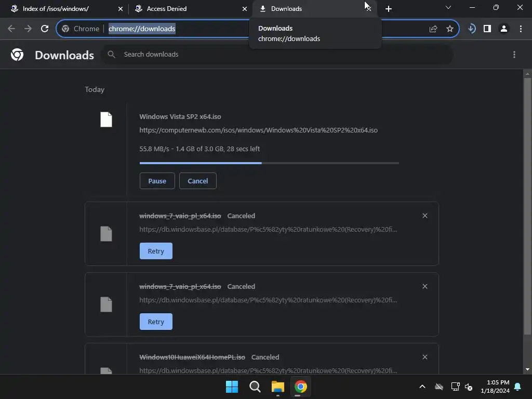Go forward using the browser forward arrow
Image resolution: width=532 pixels, height=399 pixels.
tap(28, 29)
